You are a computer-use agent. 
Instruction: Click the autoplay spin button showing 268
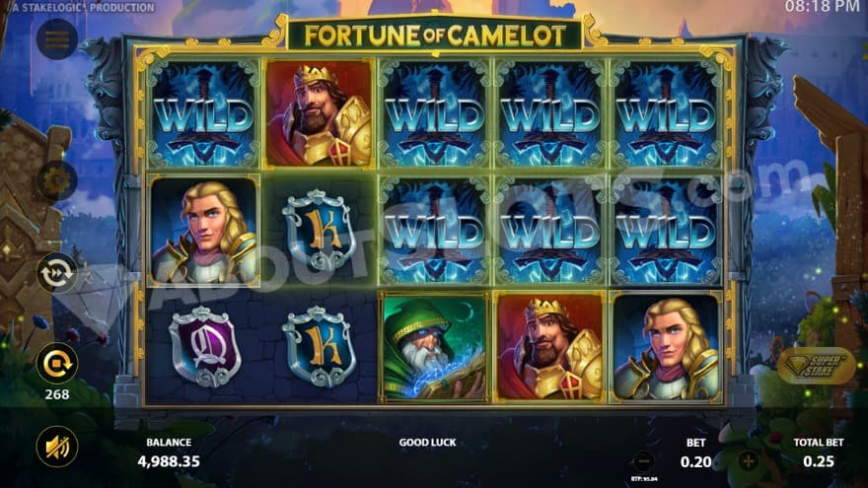(x=57, y=364)
